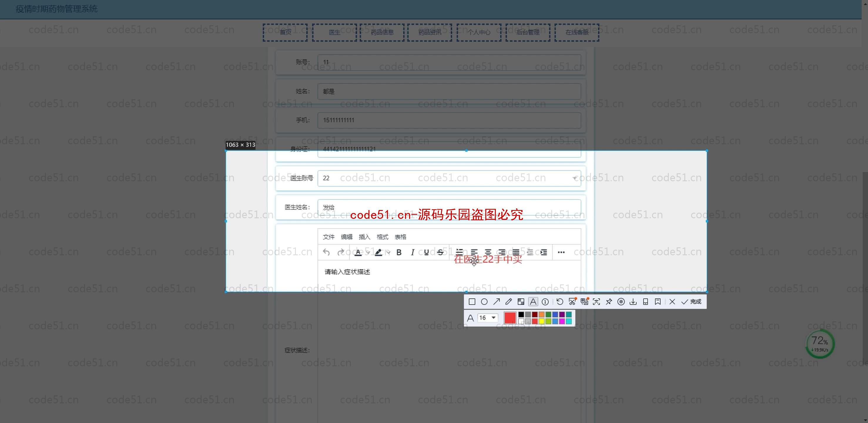
Task: Cancel the screenshot with X
Action: click(x=672, y=302)
